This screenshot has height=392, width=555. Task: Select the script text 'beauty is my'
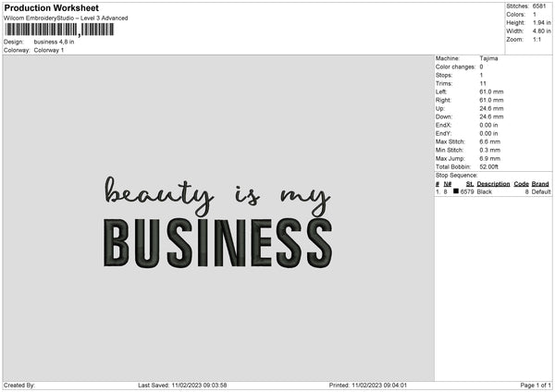tap(217, 197)
